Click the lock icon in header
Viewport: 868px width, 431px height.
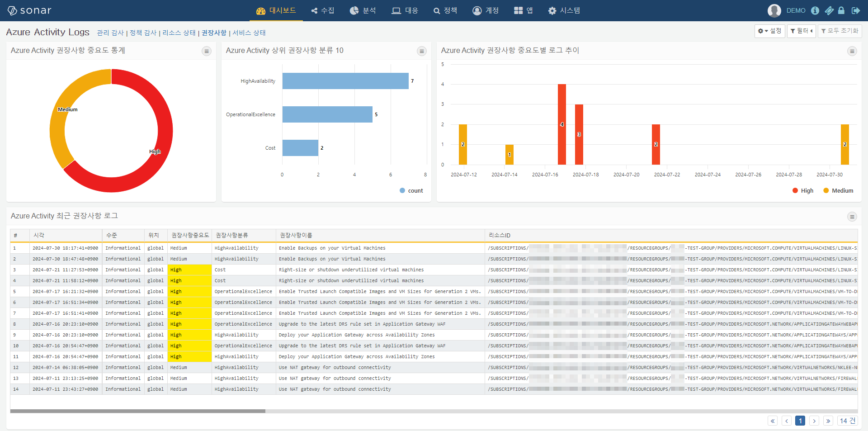[841, 10]
